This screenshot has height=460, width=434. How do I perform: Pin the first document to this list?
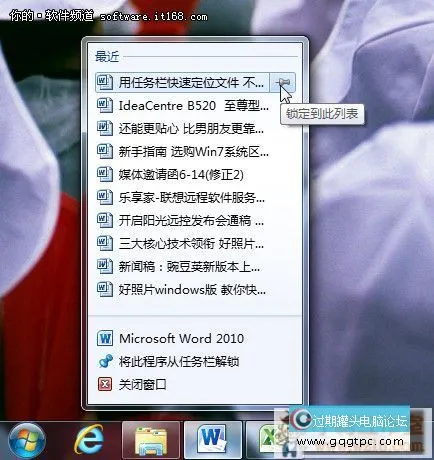(x=282, y=82)
